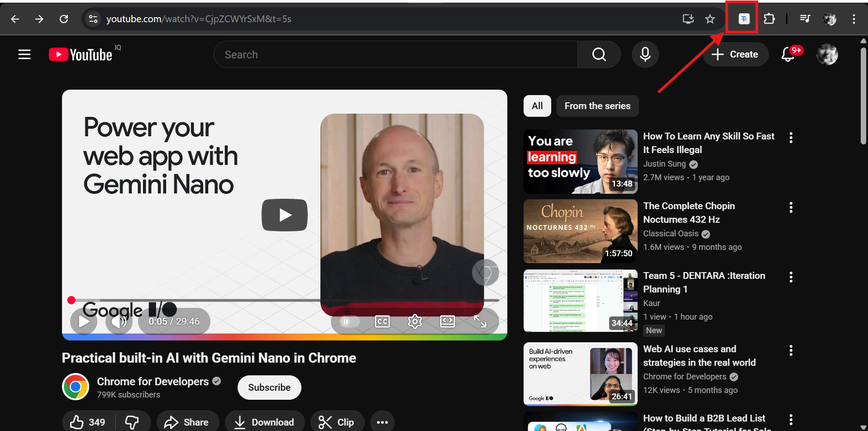
Task: Open the Chopin Nocturnes thumbnail
Action: [581, 231]
